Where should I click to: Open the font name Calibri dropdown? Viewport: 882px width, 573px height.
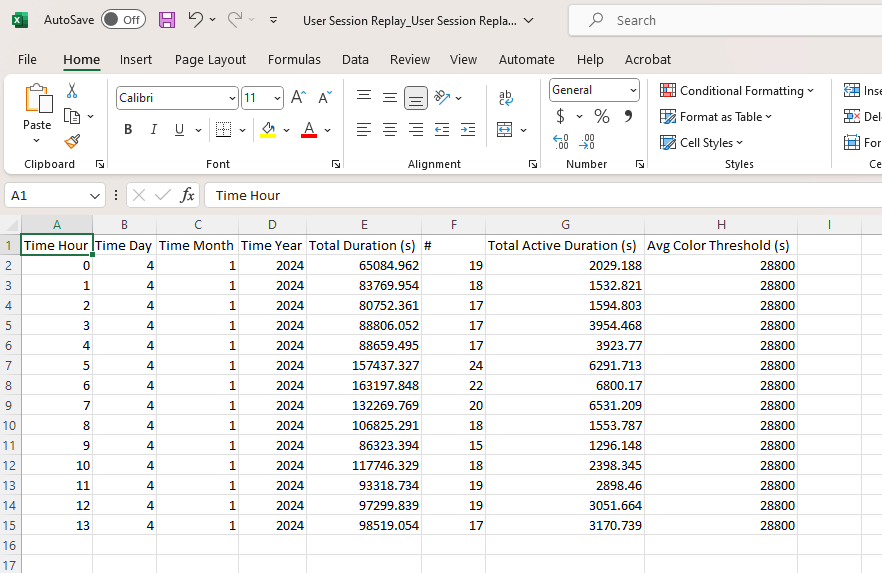(232, 98)
